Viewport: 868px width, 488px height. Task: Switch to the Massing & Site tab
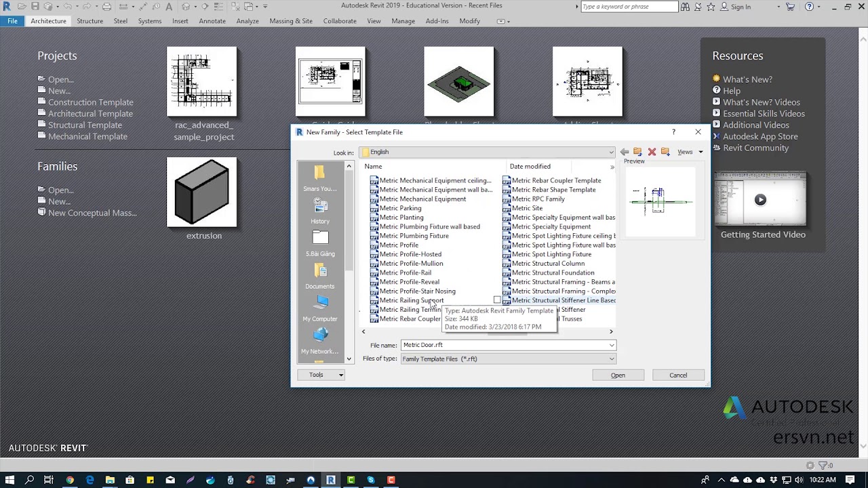coord(291,21)
